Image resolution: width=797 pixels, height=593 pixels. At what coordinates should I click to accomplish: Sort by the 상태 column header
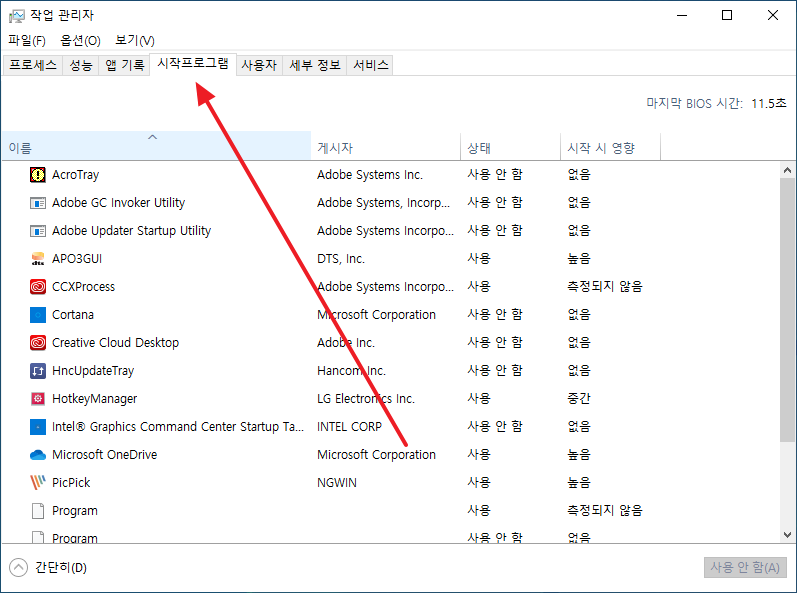[x=510, y=147]
